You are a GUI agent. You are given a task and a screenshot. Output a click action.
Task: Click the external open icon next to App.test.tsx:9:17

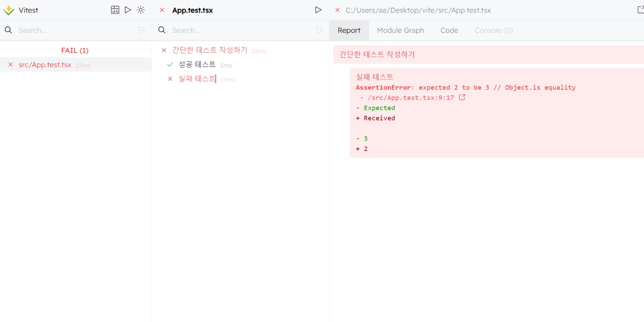(x=462, y=98)
